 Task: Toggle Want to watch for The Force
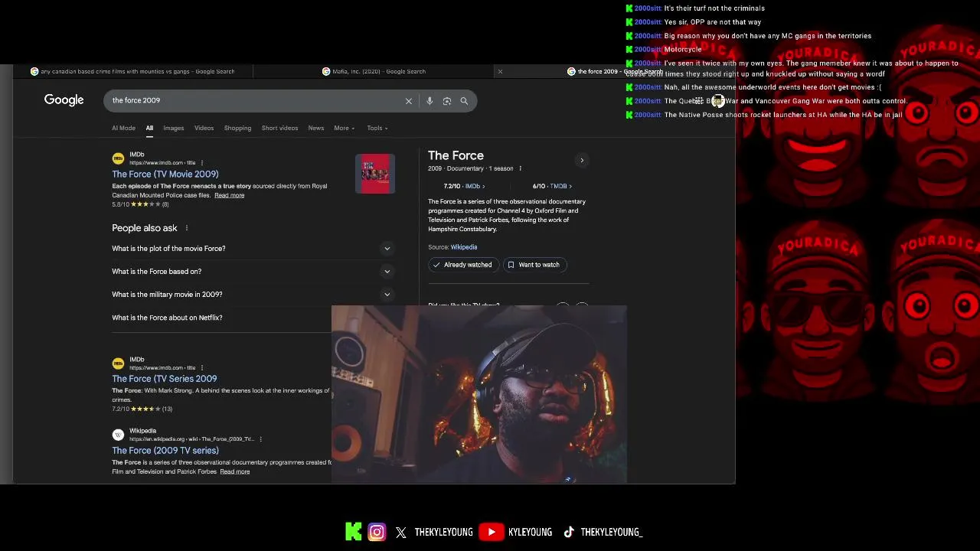pos(534,265)
